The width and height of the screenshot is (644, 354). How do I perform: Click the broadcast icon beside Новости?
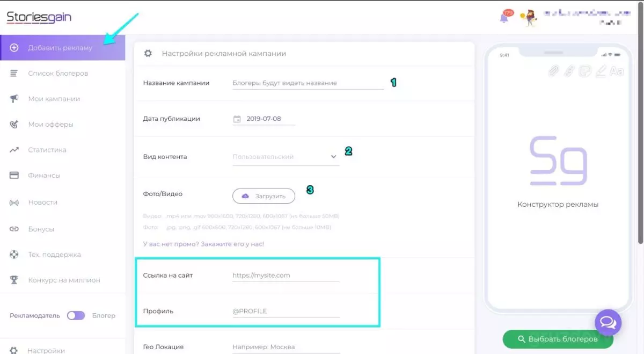pos(14,203)
